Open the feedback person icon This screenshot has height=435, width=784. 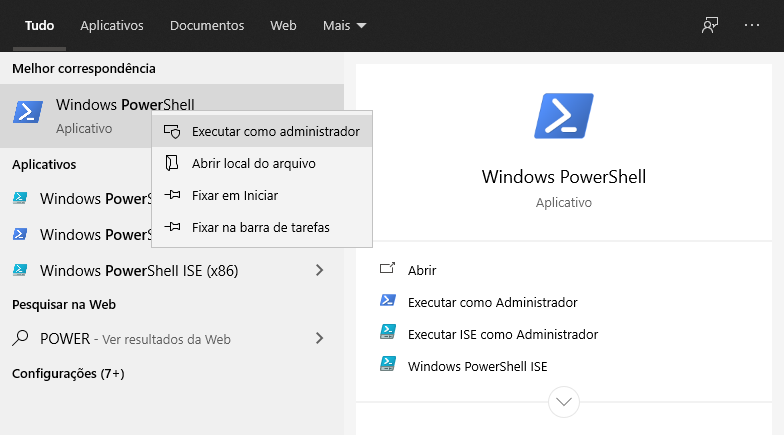tap(710, 25)
